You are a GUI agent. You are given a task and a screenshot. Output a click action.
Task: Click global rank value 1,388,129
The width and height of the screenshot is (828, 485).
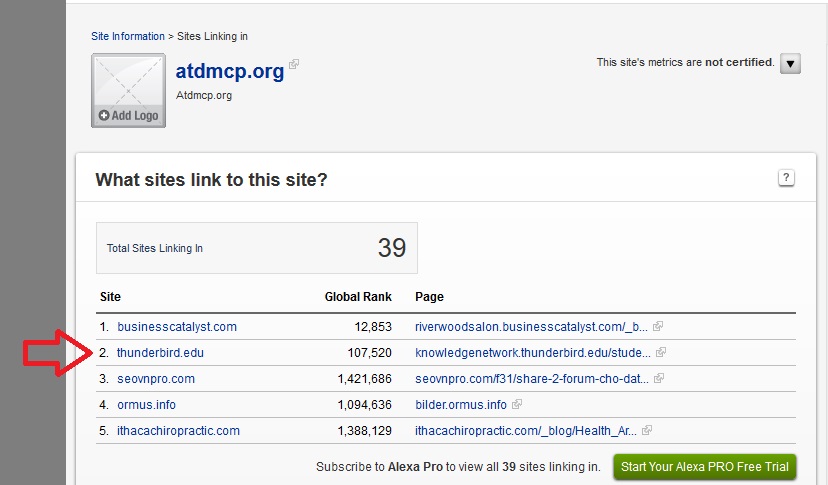tap(365, 431)
